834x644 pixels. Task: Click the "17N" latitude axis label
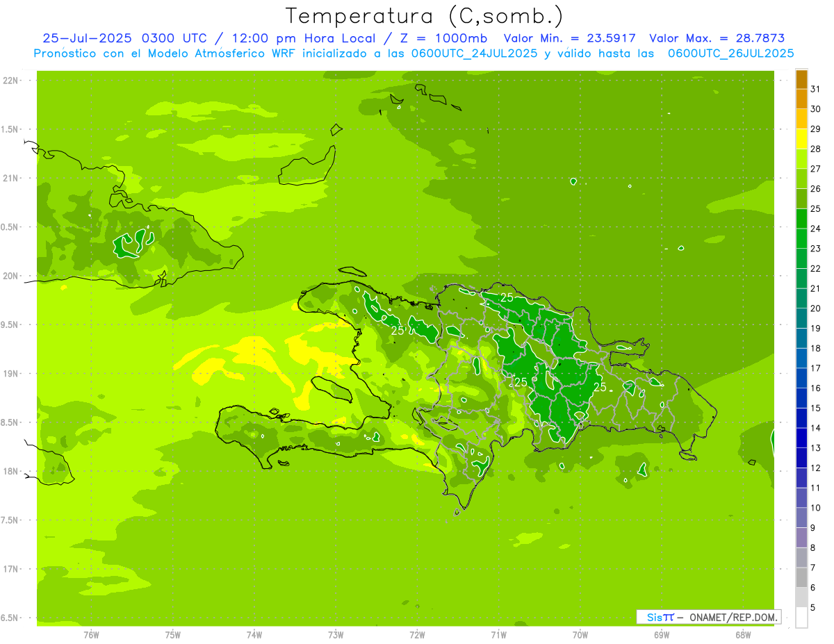(11, 569)
